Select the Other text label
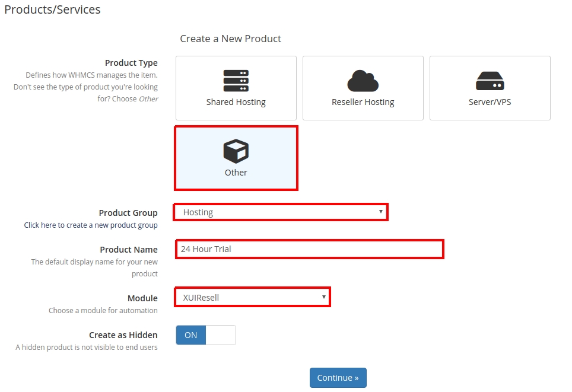The height and width of the screenshot is (392, 572). pyautogui.click(x=236, y=173)
